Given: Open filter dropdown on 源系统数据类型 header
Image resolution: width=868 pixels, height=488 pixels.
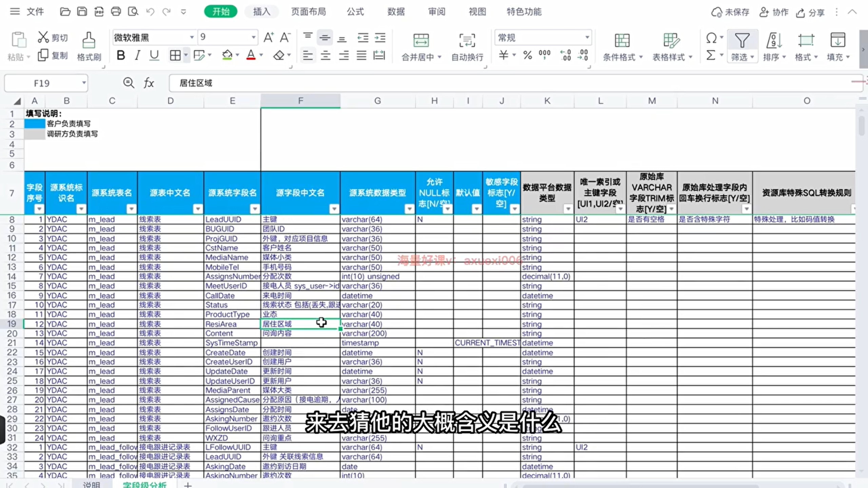Looking at the screenshot, I should 409,209.
